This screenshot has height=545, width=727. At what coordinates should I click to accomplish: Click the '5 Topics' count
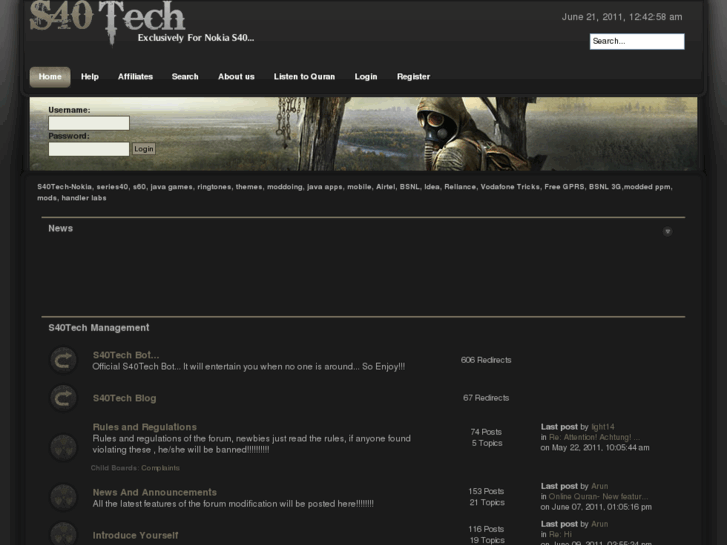pyautogui.click(x=487, y=443)
